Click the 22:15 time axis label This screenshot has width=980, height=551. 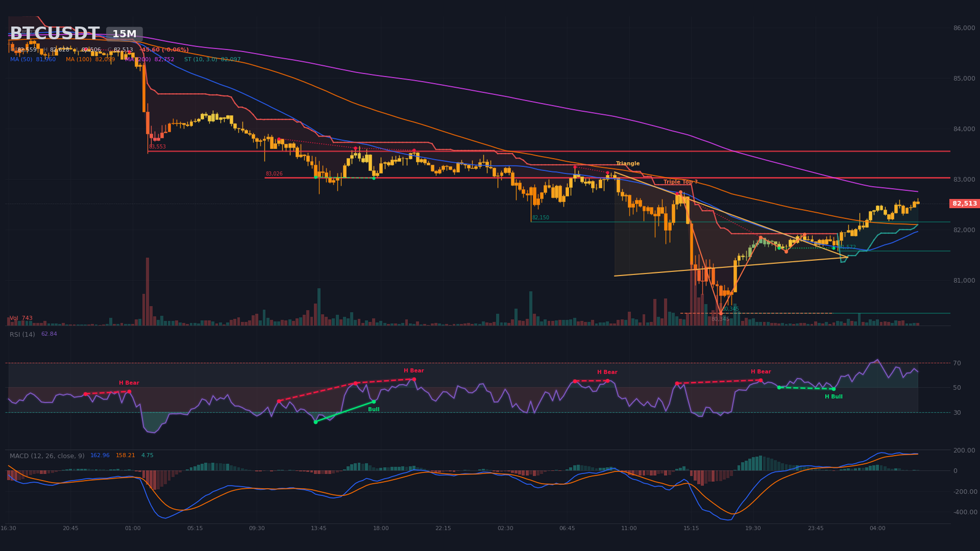coord(443,528)
